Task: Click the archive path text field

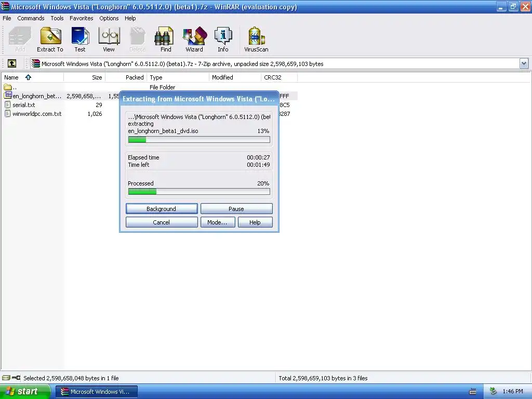Action: (275, 64)
